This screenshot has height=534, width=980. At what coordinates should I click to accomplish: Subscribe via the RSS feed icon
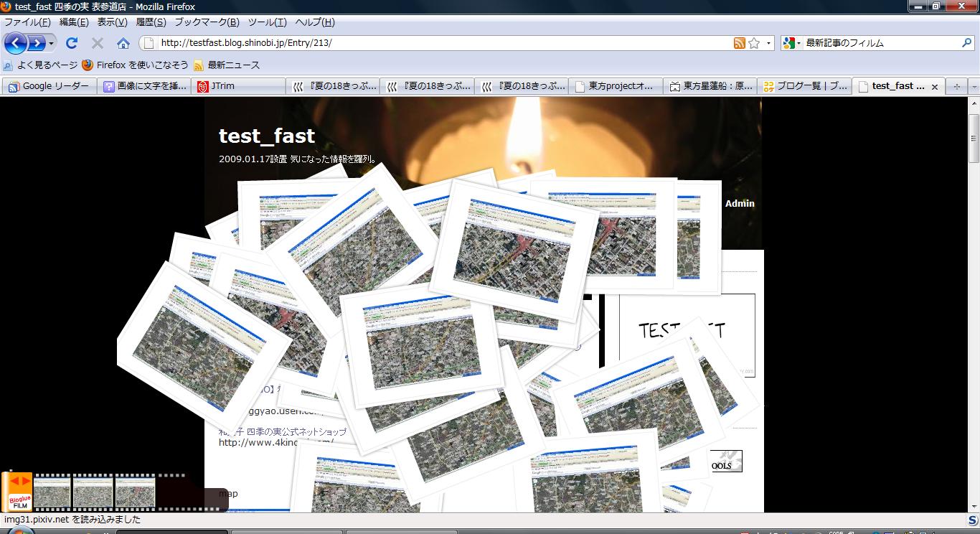pos(740,43)
